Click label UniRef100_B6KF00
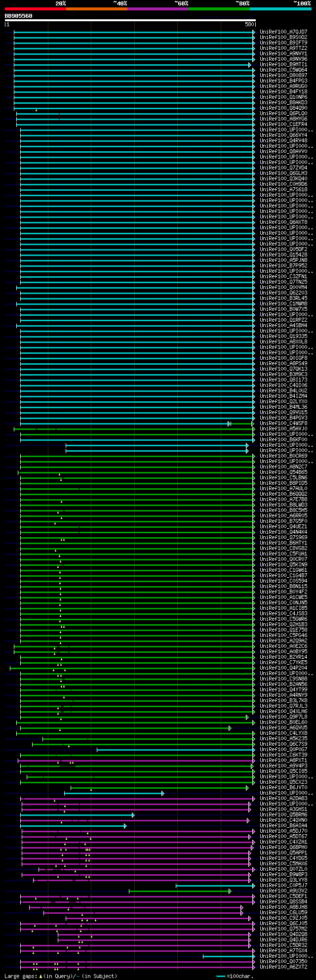This screenshot has width=316, height=980. [283, 440]
